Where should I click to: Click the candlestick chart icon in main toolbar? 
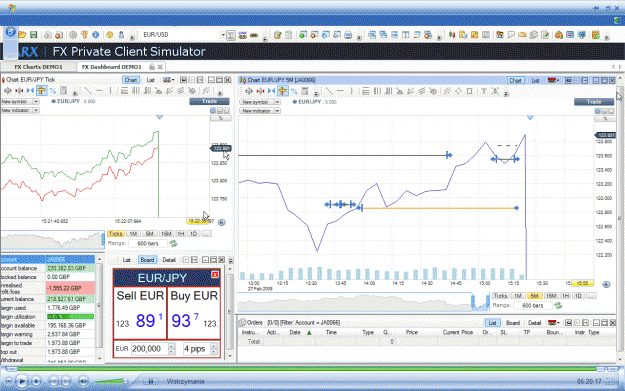[x=452, y=35]
